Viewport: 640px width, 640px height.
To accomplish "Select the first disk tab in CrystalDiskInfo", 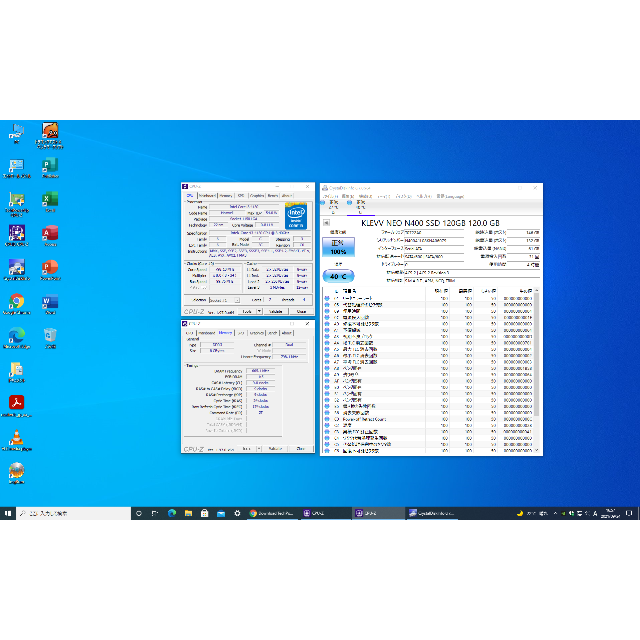I will coord(333,207).
